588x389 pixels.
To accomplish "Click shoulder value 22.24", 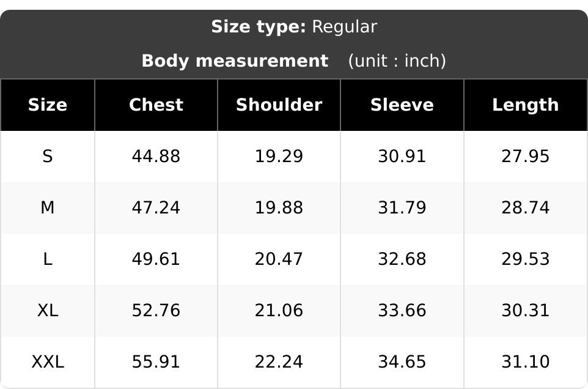I will coord(279,362).
